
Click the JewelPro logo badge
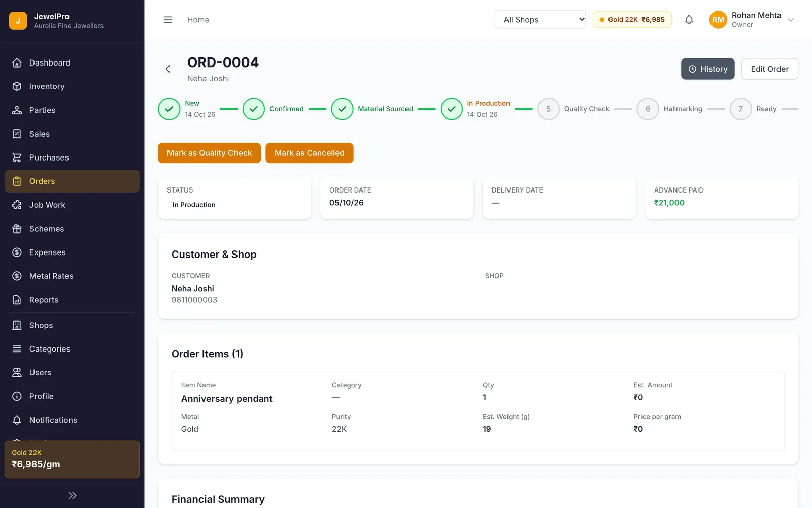[x=18, y=21]
